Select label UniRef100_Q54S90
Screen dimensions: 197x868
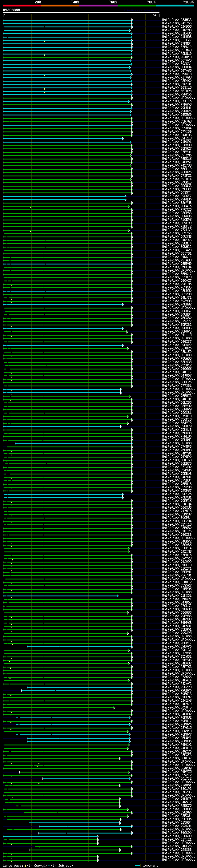coord(177,470)
